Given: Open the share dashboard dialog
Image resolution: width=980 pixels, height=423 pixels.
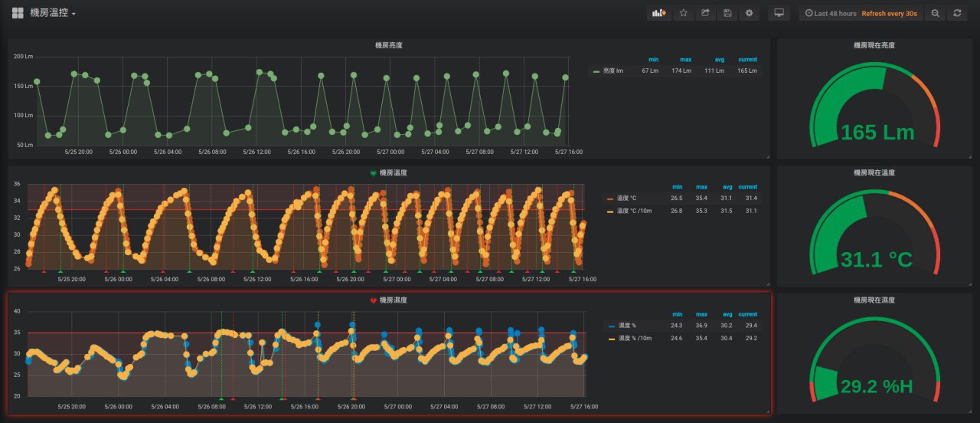Looking at the screenshot, I should point(705,13).
